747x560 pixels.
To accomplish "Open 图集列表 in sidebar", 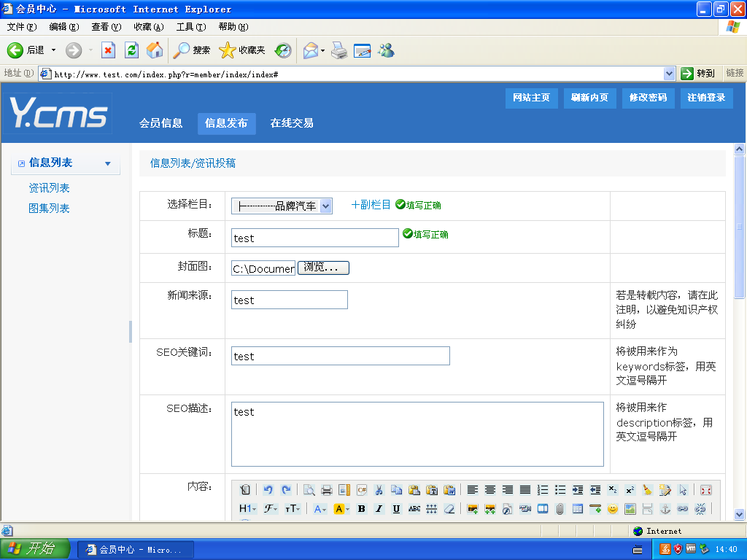I will (49, 209).
